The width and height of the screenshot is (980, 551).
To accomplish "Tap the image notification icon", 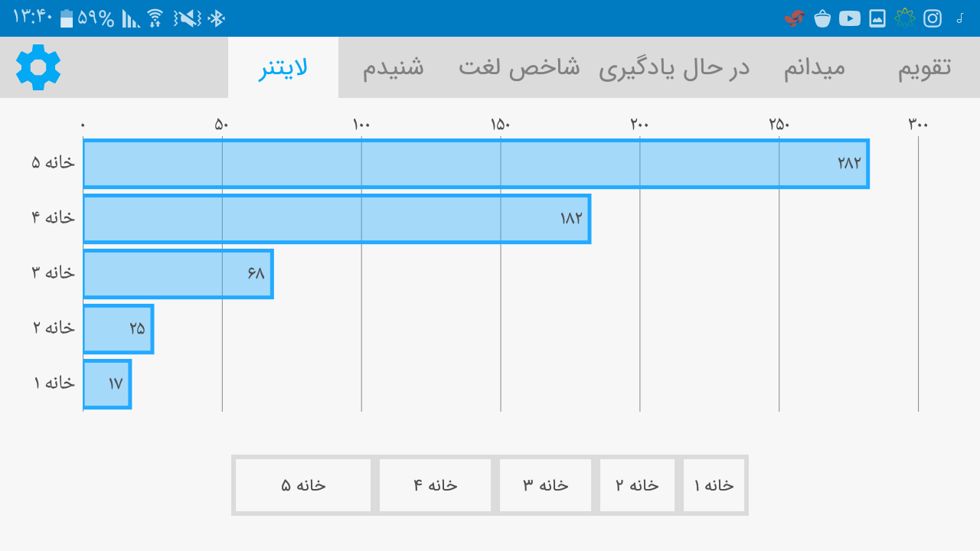I will point(877,18).
